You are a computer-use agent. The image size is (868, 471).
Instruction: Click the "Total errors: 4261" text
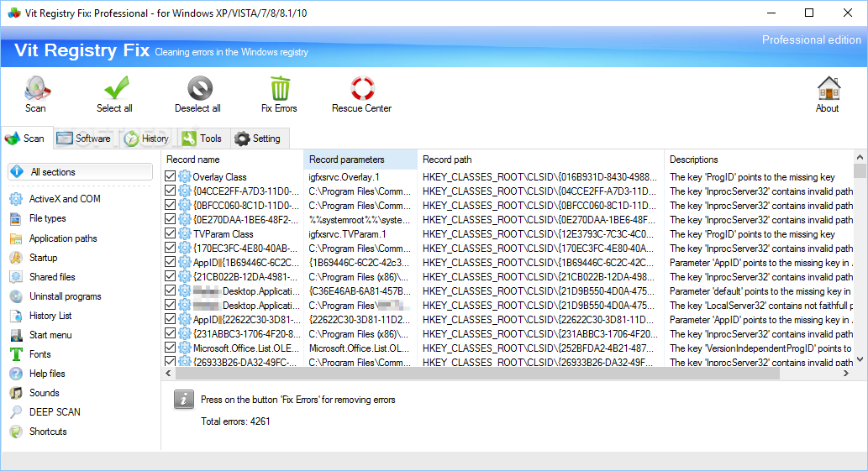pyautogui.click(x=235, y=421)
